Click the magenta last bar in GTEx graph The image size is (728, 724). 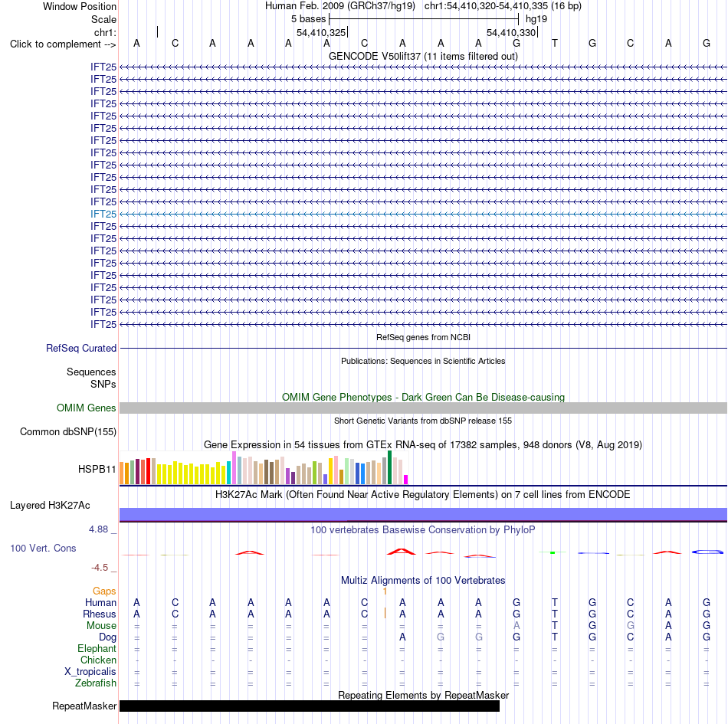coord(406,480)
